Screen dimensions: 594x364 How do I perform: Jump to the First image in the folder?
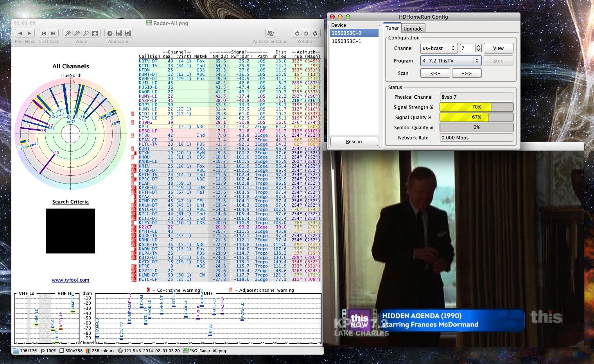coord(44,34)
